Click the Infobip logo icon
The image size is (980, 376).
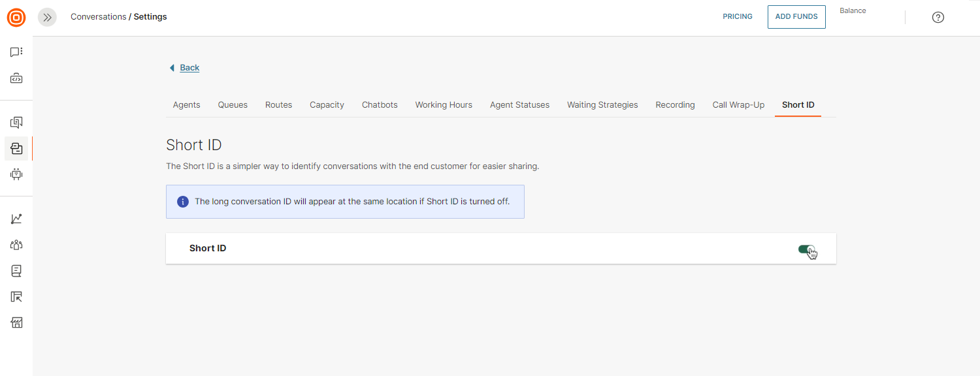click(16, 18)
